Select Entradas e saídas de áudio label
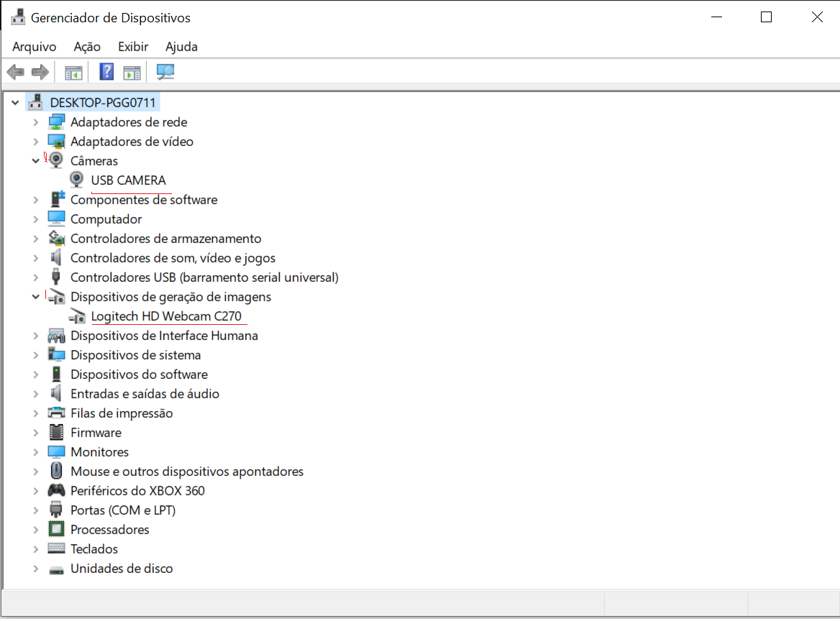This screenshot has height=621, width=840. [145, 394]
